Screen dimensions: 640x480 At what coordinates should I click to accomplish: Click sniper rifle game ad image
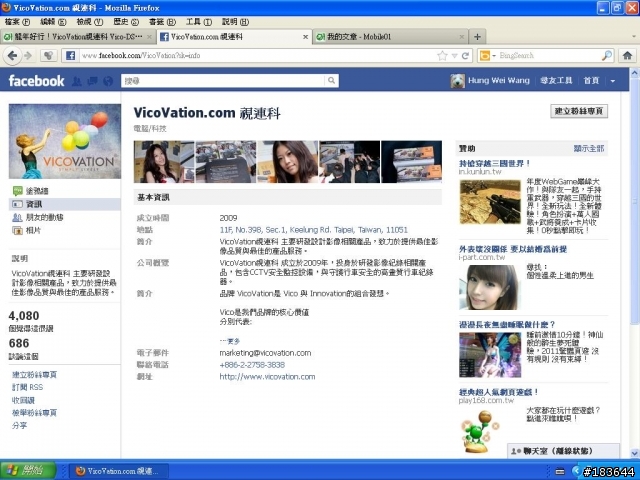(490, 202)
